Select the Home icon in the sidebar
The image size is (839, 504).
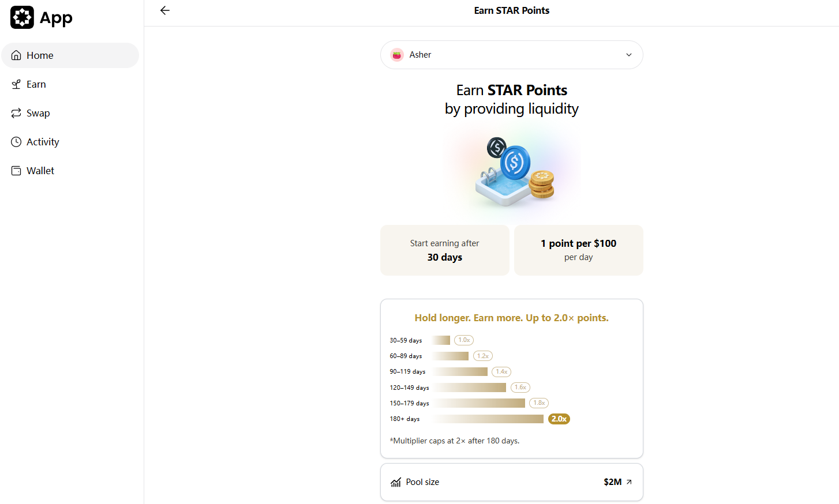tap(16, 55)
